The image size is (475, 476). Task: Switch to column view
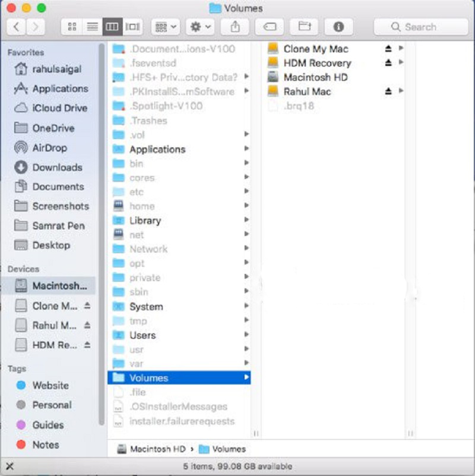tap(112, 27)
